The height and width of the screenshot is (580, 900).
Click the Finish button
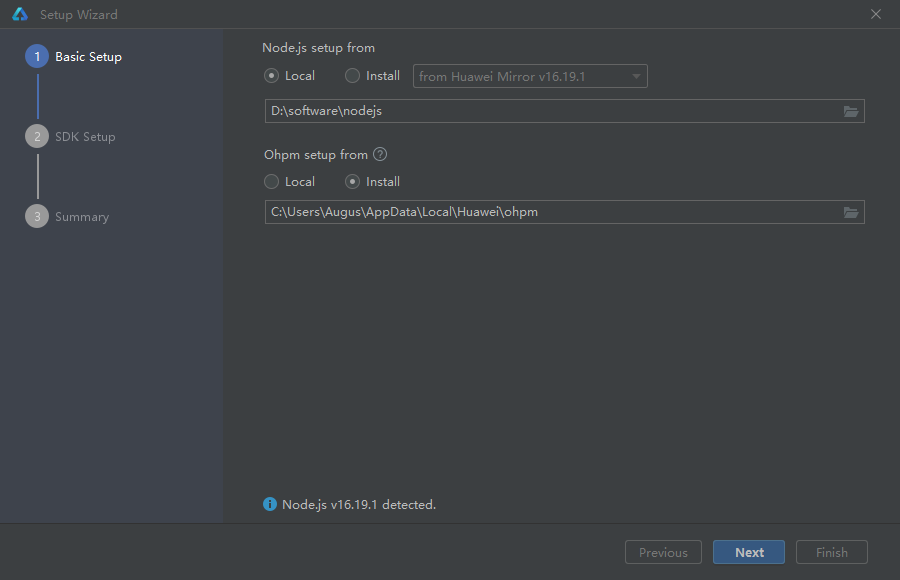pyautogui.click(x=832, y=552)
